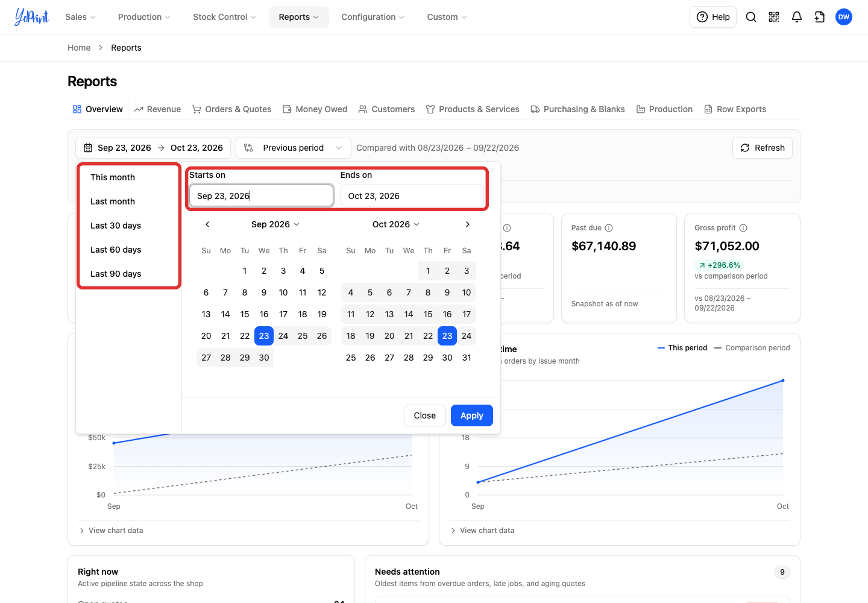The width and height of the screenshot is (868, 603).
Task: Open the notifications bell
Action: [x=797, y=17]
